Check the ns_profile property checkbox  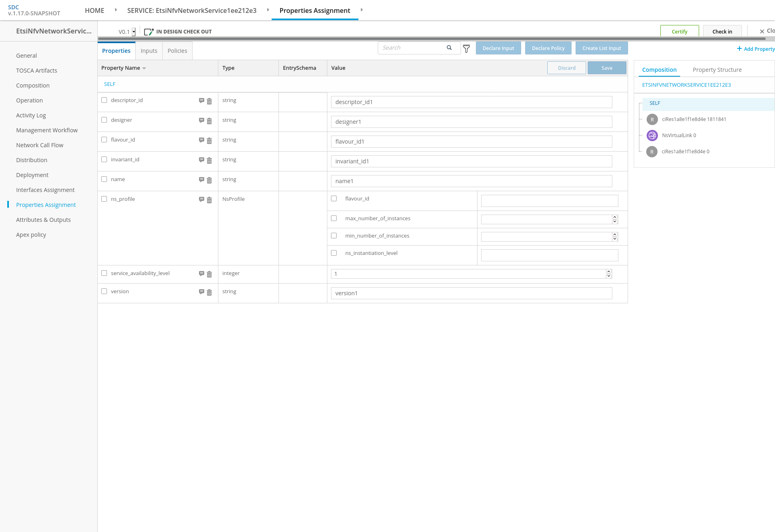click(x=104, y=199)
